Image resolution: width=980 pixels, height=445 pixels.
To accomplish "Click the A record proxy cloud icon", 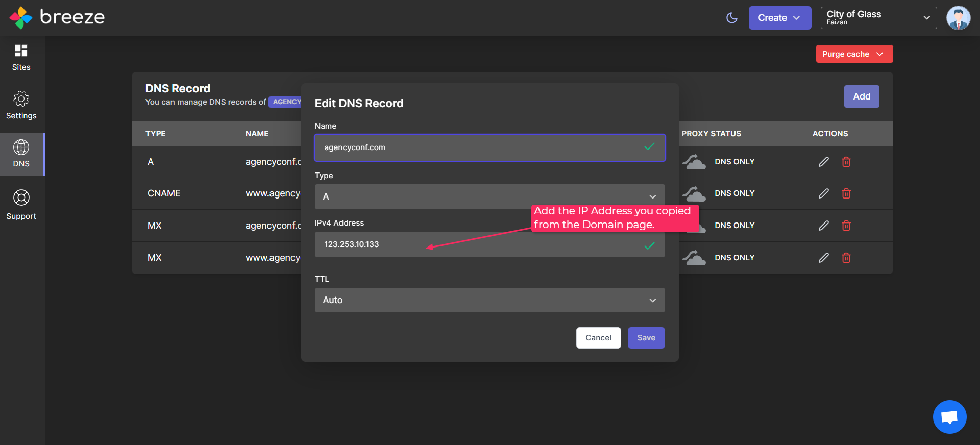I will [x=694, y=162].
